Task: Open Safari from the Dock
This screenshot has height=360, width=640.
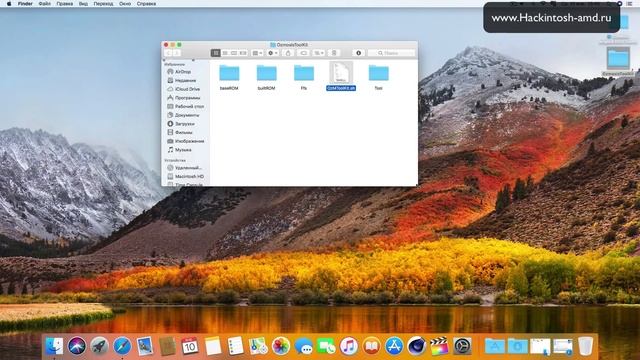Action: point(122,346)
